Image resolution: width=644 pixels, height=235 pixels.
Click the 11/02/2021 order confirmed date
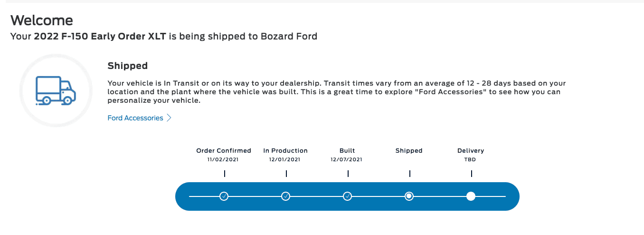click(x=223, y=160)
